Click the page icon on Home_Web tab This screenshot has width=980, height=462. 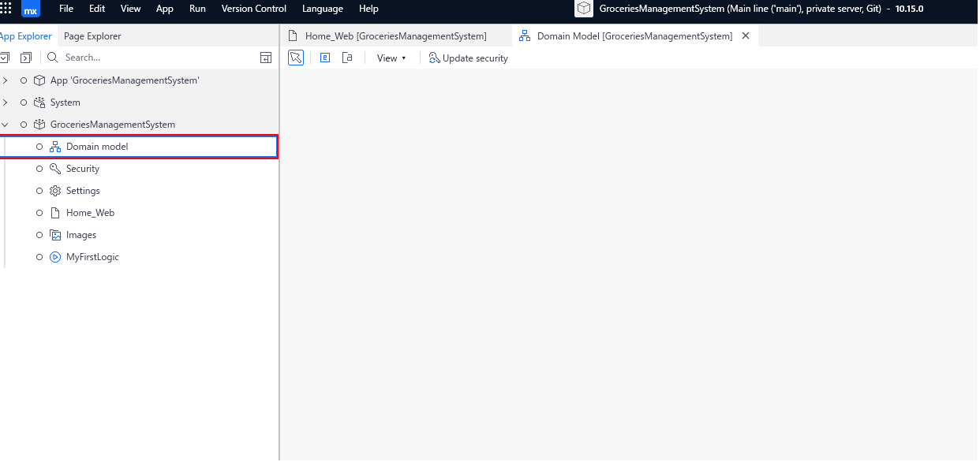294,35
